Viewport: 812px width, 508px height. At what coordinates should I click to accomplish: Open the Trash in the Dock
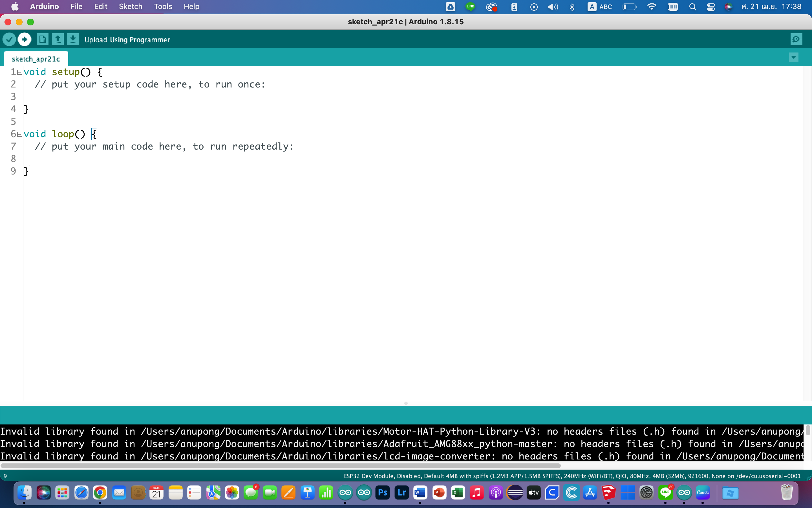(x=787, y=493)
